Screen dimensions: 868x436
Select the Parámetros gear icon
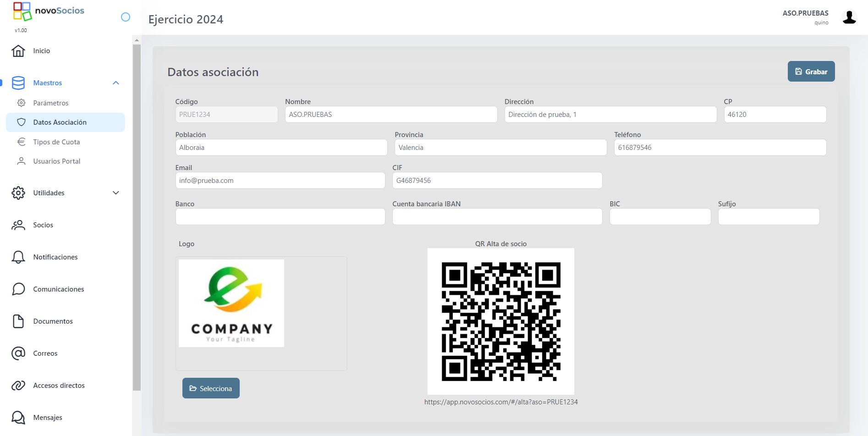click(22, 103)
